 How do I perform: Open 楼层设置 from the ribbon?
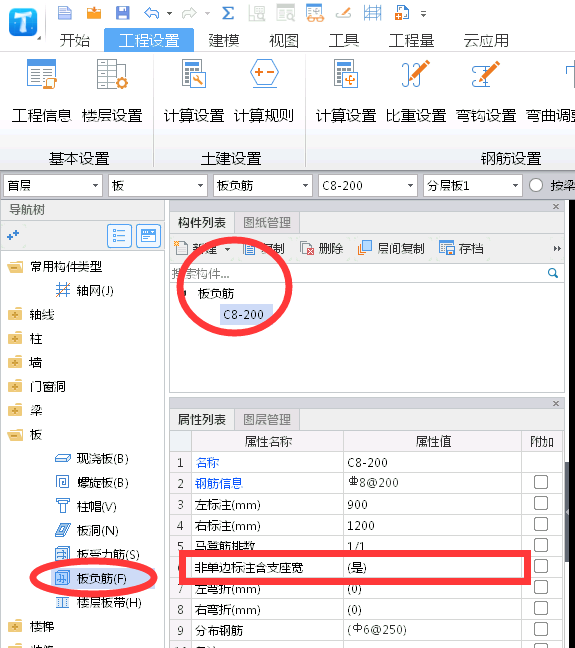(x=112, y=92)
